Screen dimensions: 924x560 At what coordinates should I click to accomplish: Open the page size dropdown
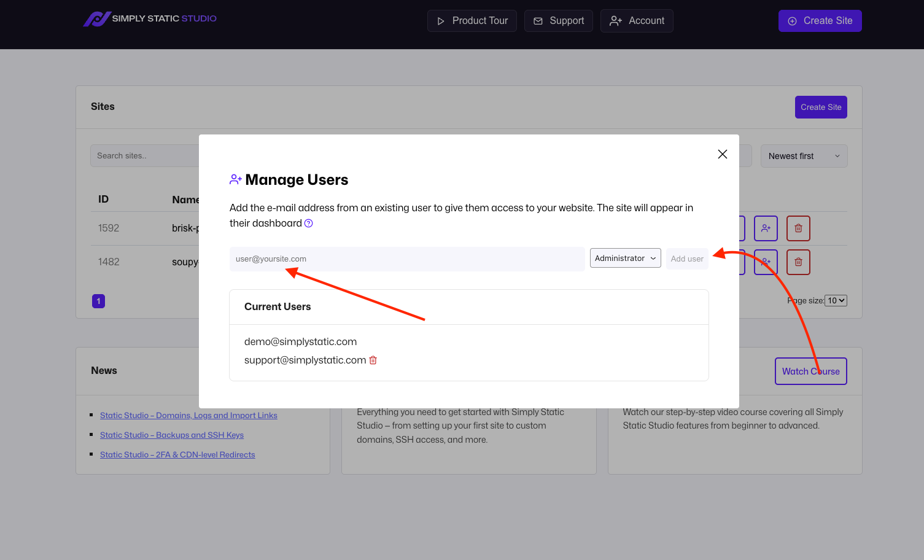coord(836,300)
